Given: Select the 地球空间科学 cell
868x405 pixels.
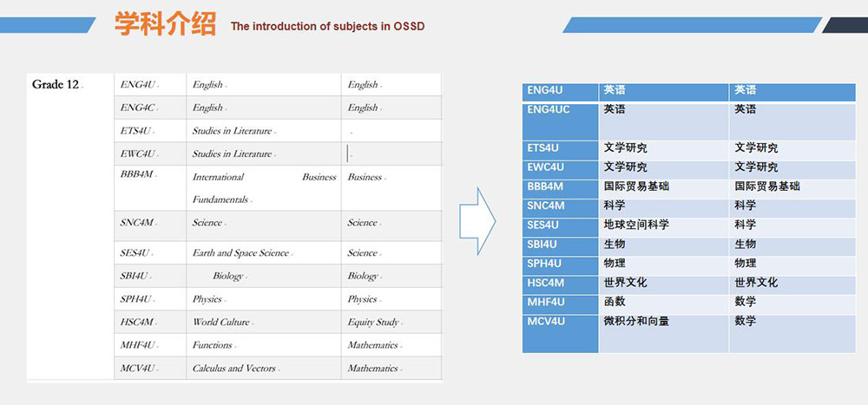Looking at the screenshot, I should (636, 225).
